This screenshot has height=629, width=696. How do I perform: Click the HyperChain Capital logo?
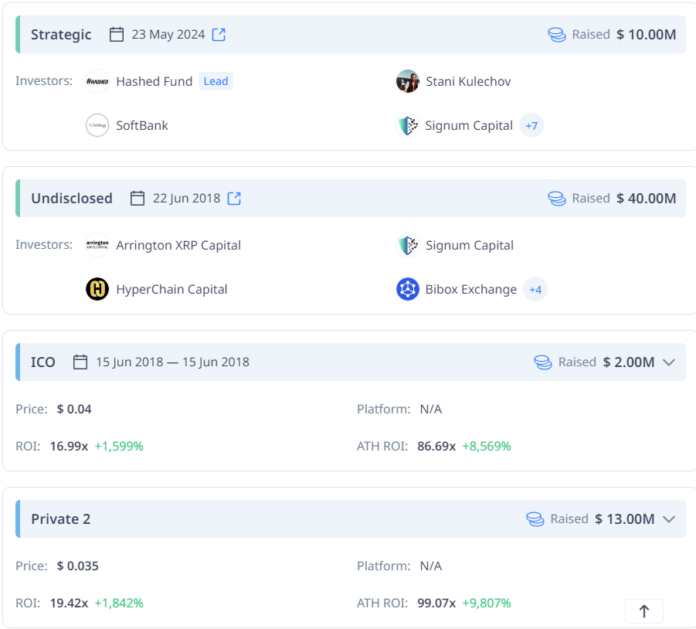(x=97, y=289)
